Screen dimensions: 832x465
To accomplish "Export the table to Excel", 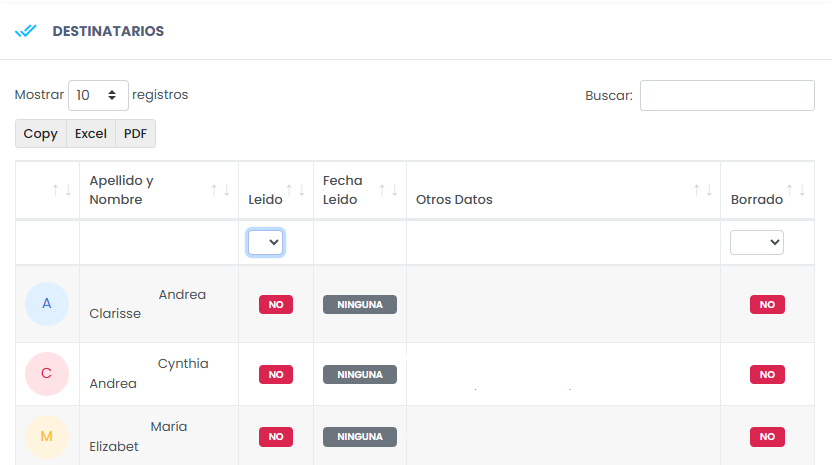I will coord(91,134).
